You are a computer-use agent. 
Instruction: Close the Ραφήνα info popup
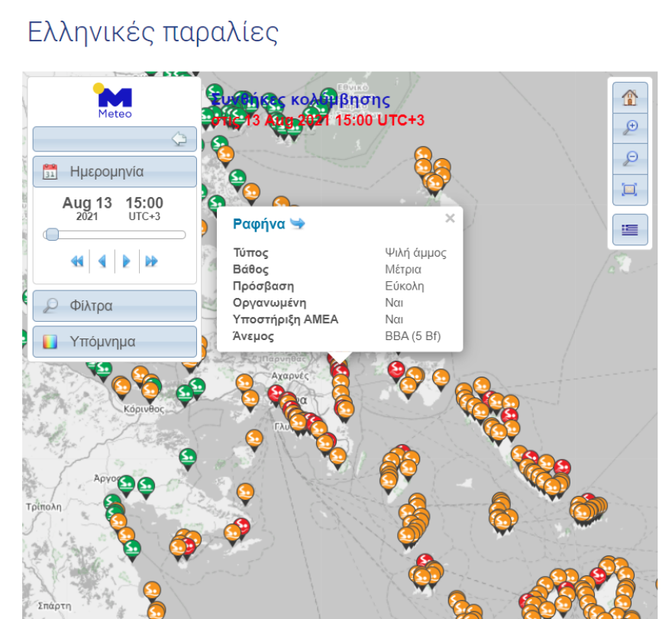[x=450, y=218]
